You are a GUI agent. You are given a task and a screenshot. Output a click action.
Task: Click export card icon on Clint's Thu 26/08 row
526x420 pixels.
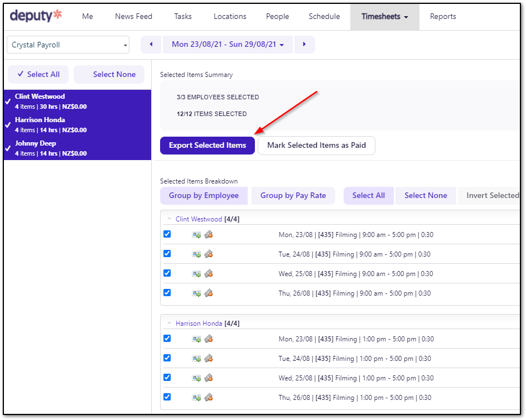point(196,293)
